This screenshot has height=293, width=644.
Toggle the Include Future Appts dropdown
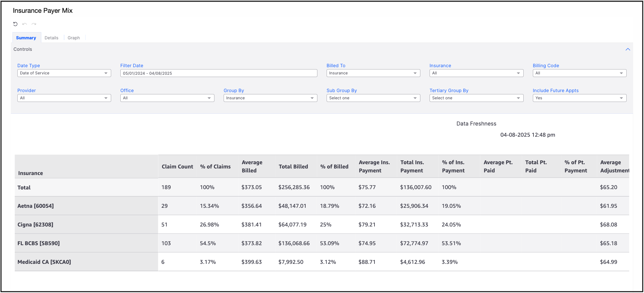[x=579, y=98]
